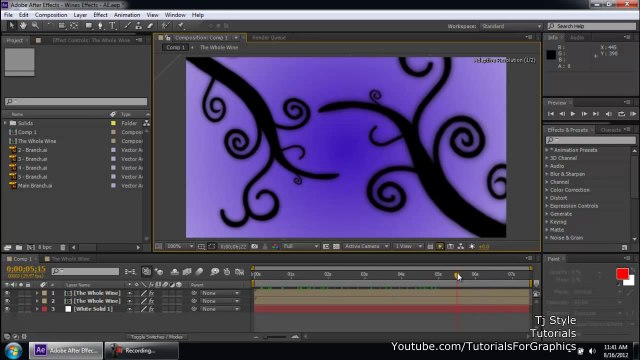Select the Horizontal Type tool
This screenshot has height=360, width=640.
(x=112, y=26)
